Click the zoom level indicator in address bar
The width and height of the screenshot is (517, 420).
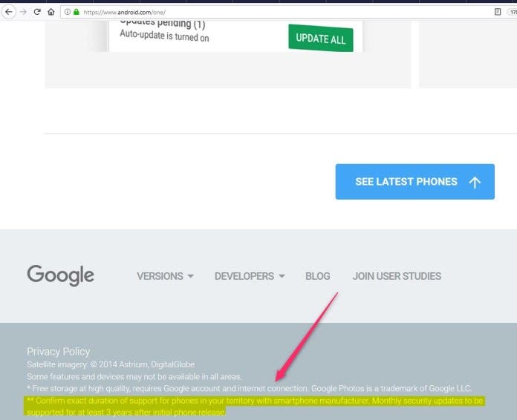[513, 12]
